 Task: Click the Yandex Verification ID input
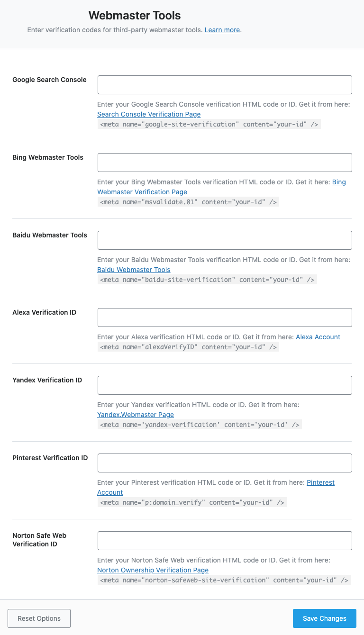(x=225, y=385)
